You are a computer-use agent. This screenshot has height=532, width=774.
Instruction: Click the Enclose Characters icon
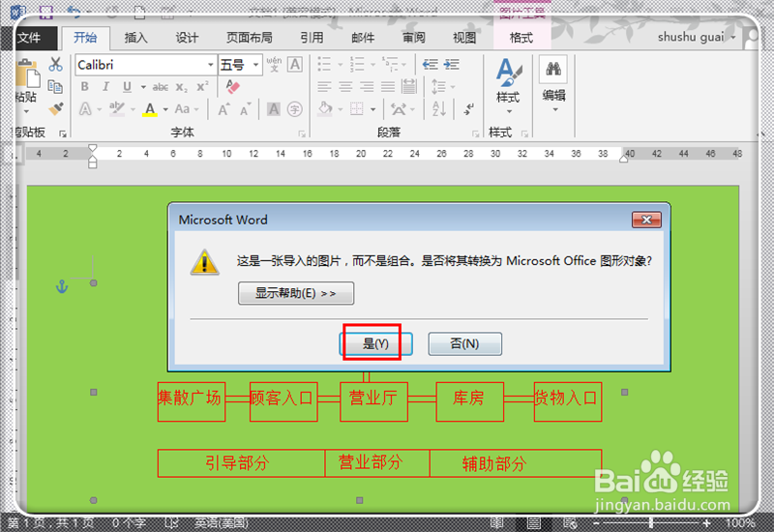tap(295, 109)
